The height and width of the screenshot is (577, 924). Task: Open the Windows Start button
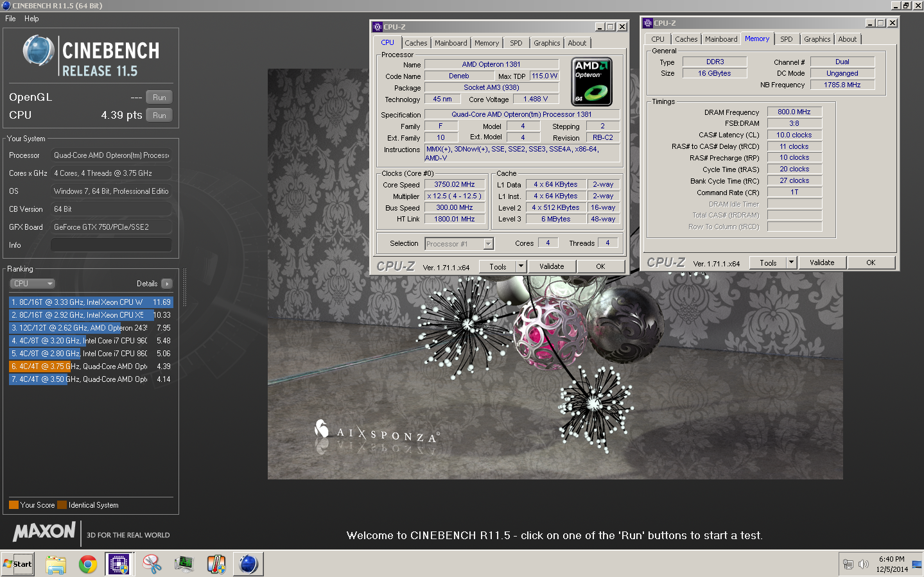(x=18, y=564)
